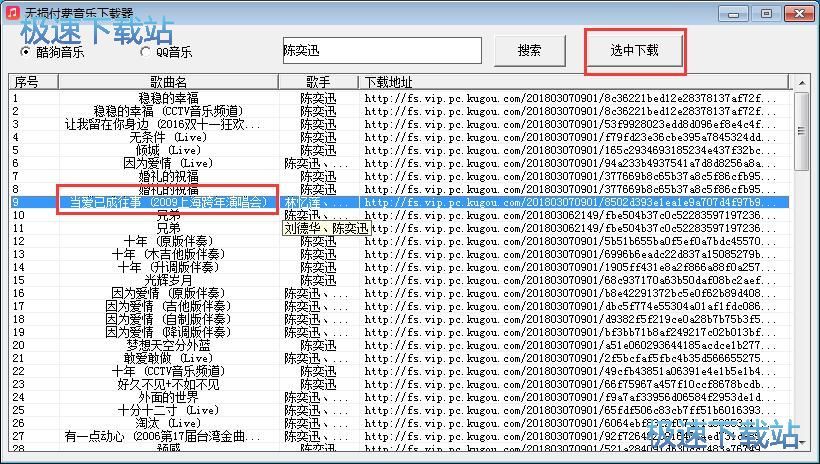Select row 22 song 十年 (CCTV音乐频道)
The height and width of the screenshot is (464, 820).
(168, 371)
